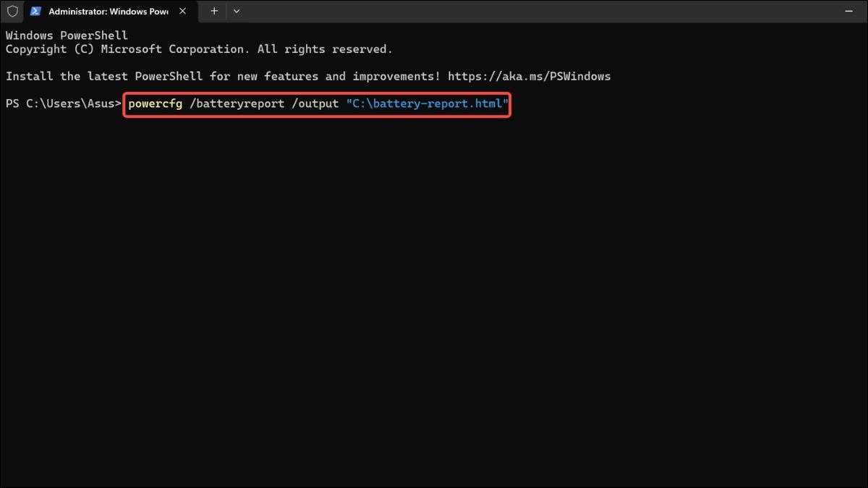Screen dimensions: 868x488
Task: Click the Copyright Microsoft Corporation line
Action: tap(199, 49)
